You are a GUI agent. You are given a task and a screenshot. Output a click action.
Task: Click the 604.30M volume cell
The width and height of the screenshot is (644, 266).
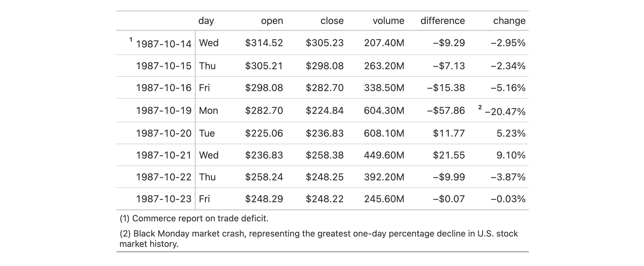(384, 111)
